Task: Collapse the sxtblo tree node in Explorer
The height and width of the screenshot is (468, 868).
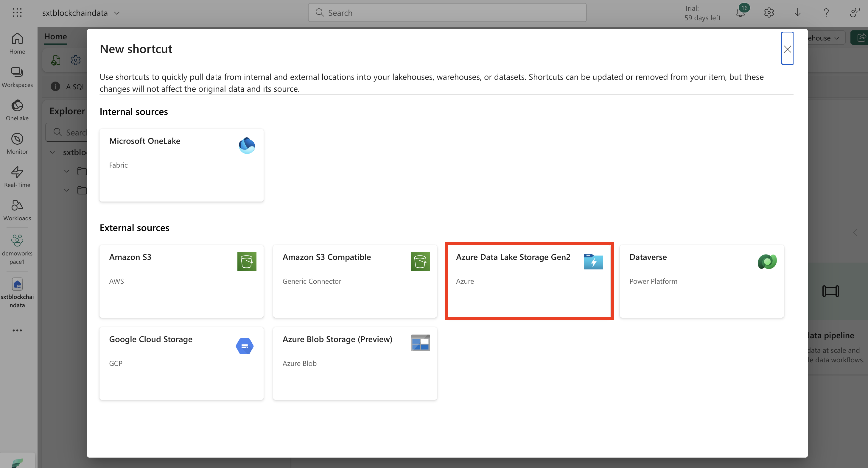Action: [52, 152]
